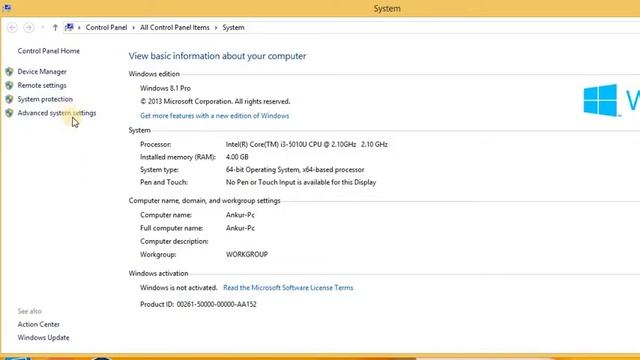Click the WORKGROUP value
640x360 pixels.
[247, 254]
